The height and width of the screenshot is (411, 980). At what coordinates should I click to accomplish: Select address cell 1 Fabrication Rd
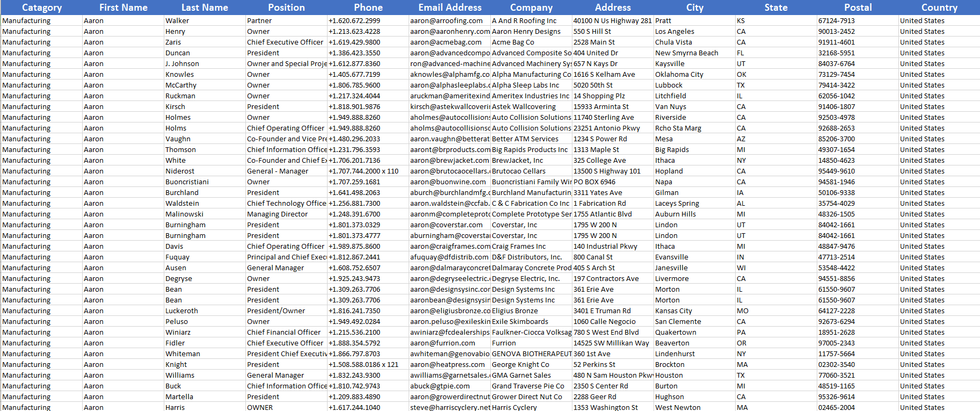point(613,203)
